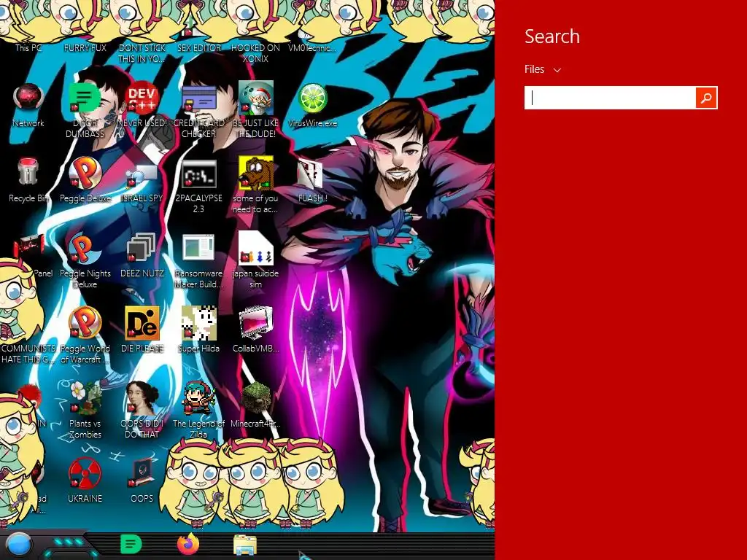
Task: Open the 'OOPS DID I DO THAT' icon
Action: pyautogui.click(x=142, y=397)
